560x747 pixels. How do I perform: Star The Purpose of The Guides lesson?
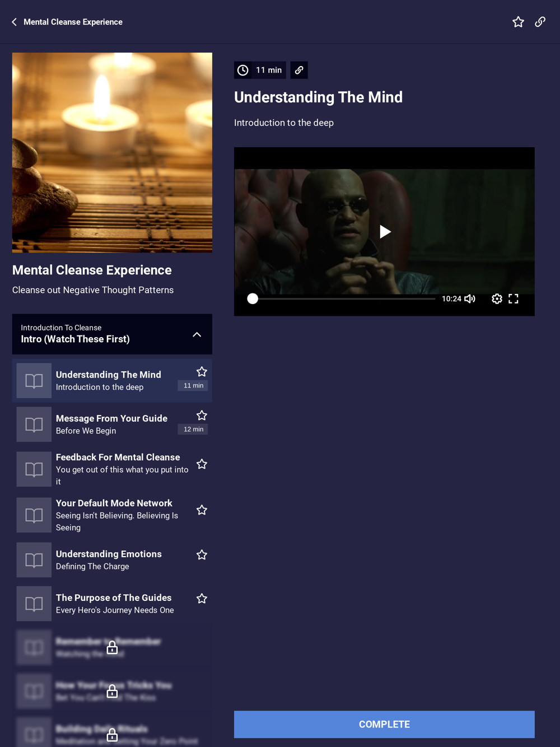pyautogui.click(x=202, y=599)
